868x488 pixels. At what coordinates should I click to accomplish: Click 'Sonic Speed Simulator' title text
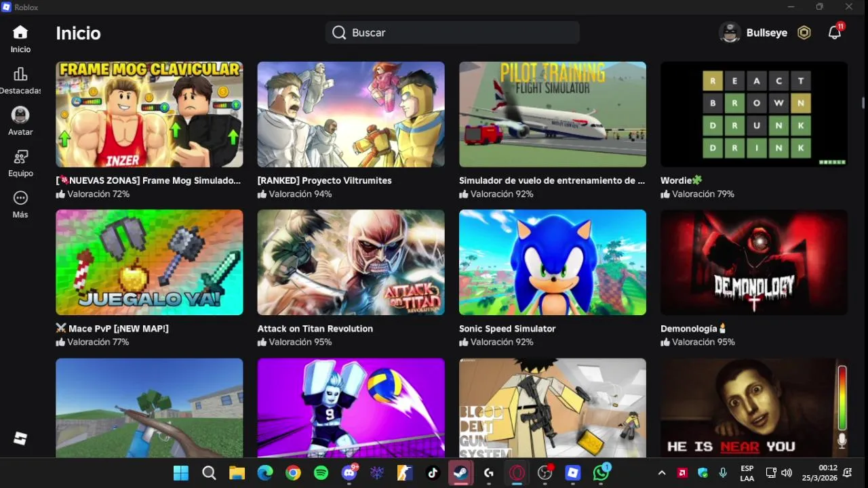pyautogui.click(x=507, y=328)
